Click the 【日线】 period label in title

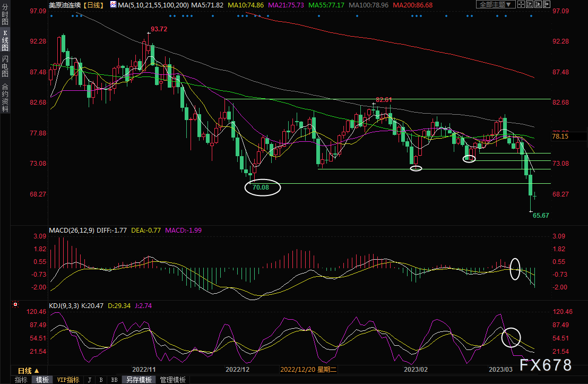click(93, 5)
